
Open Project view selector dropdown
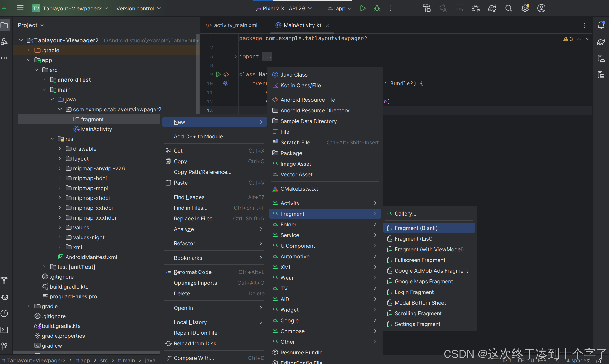pyautogui.click(x=31, y=25)
